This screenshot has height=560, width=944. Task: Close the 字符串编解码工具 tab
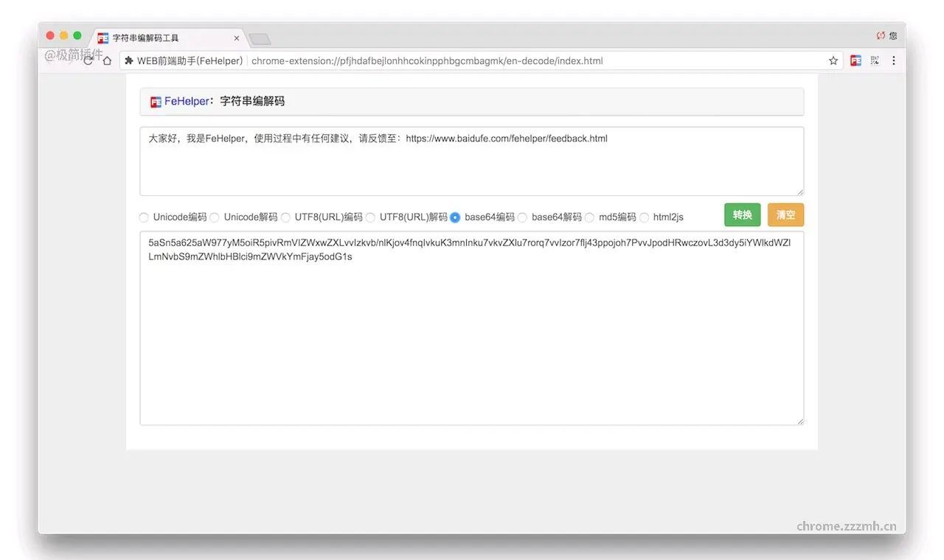237,38
